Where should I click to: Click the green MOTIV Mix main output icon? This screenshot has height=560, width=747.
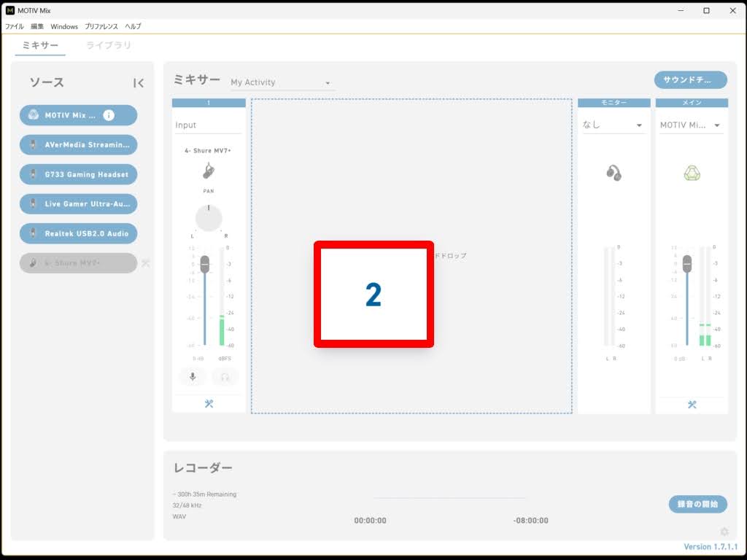692,173
